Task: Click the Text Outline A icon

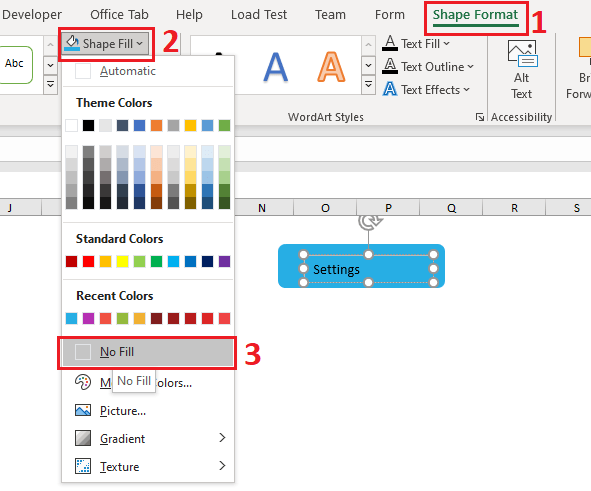Action: pos(390,66)
